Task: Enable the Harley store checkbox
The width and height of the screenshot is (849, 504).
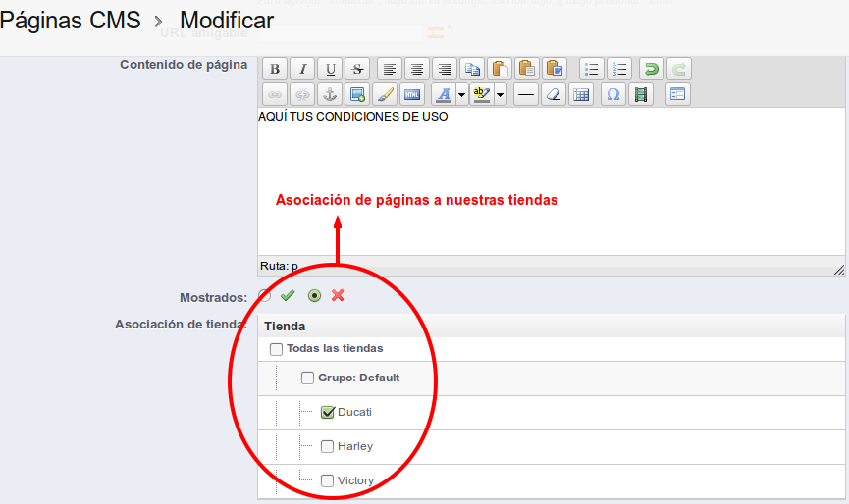Action: (328, 447)
